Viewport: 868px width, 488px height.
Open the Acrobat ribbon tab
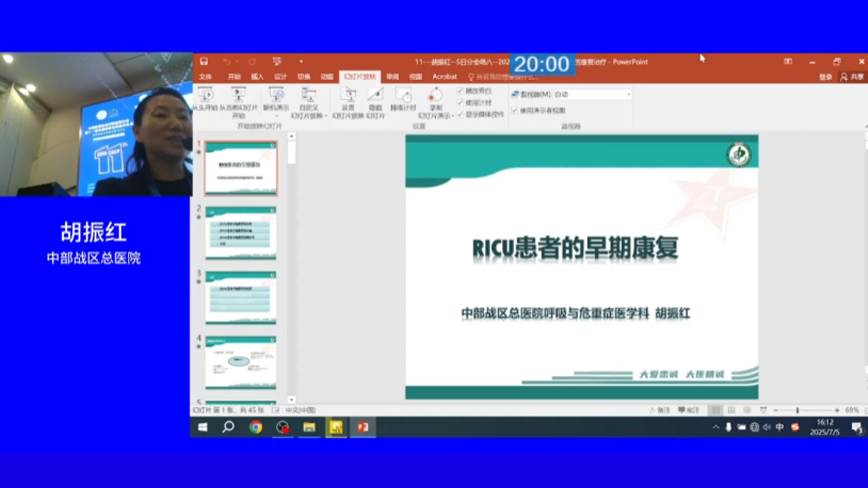pyautogui.click(x=444, y=77)
